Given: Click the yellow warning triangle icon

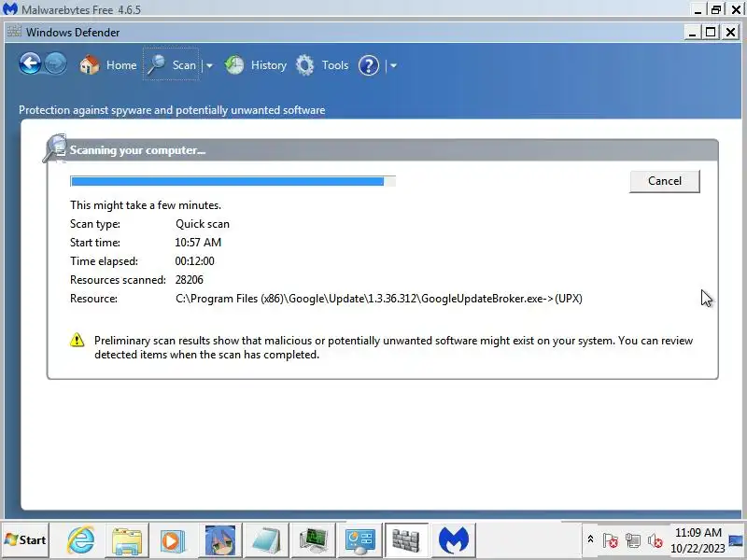Looking at the screenshot, I should (x=78, y=340).
